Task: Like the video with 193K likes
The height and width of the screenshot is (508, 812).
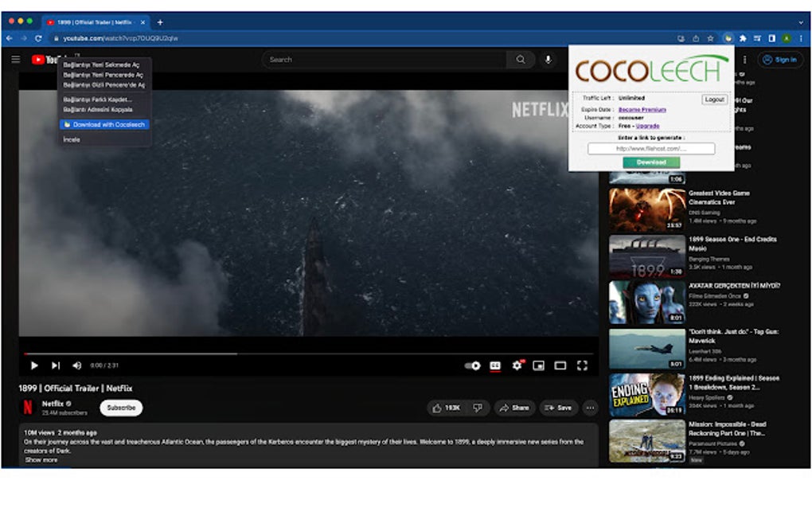Action: [446, 408]
